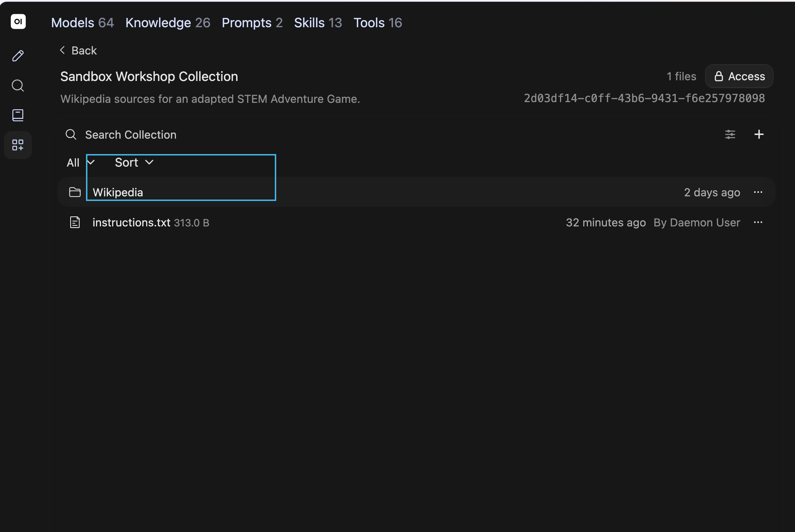Click the Search Collection magnifier icon
Image resolution: width=795 pixels, height=532 pixels.
(x=71, y=135)
